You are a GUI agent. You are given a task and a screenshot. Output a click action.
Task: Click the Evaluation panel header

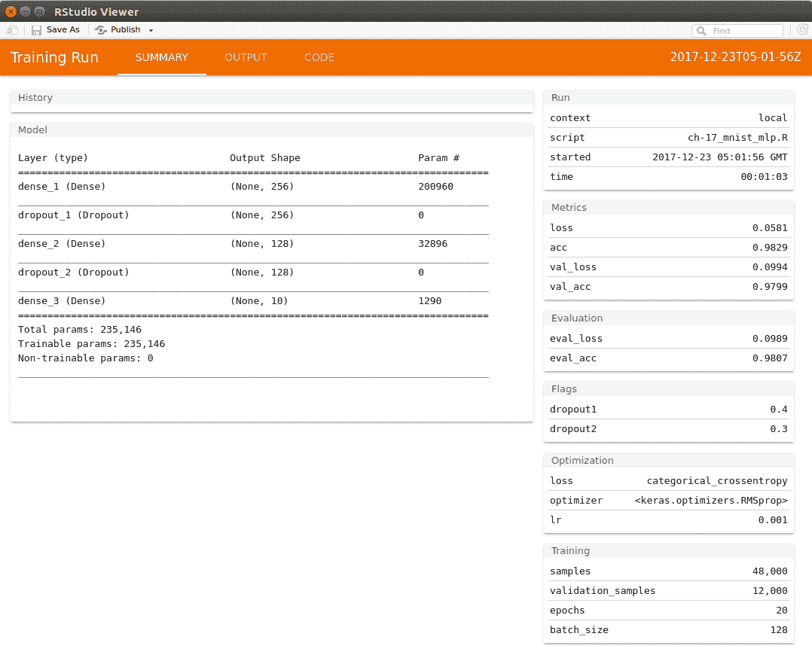(669, 318)
